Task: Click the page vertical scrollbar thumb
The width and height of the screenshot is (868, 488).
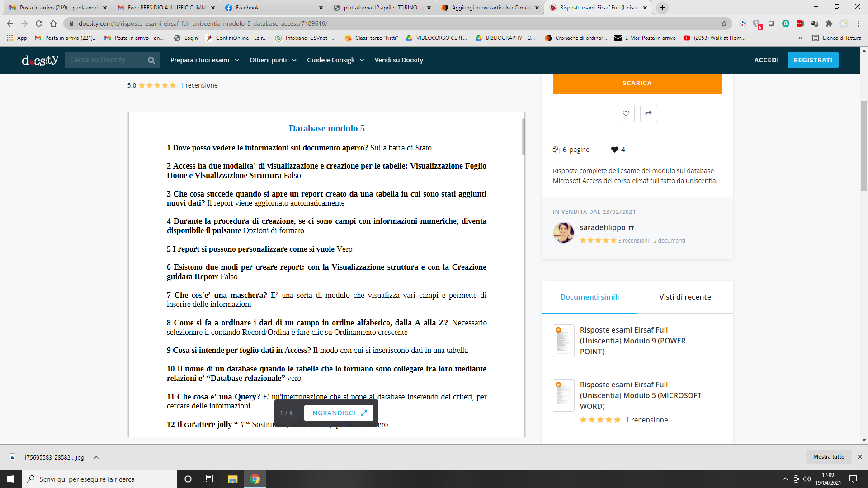Action: coord(864,145)
